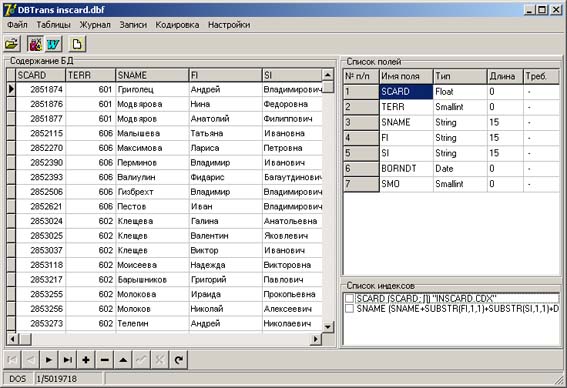
Task: Open the Записи menu
Action: click(133, 25)
